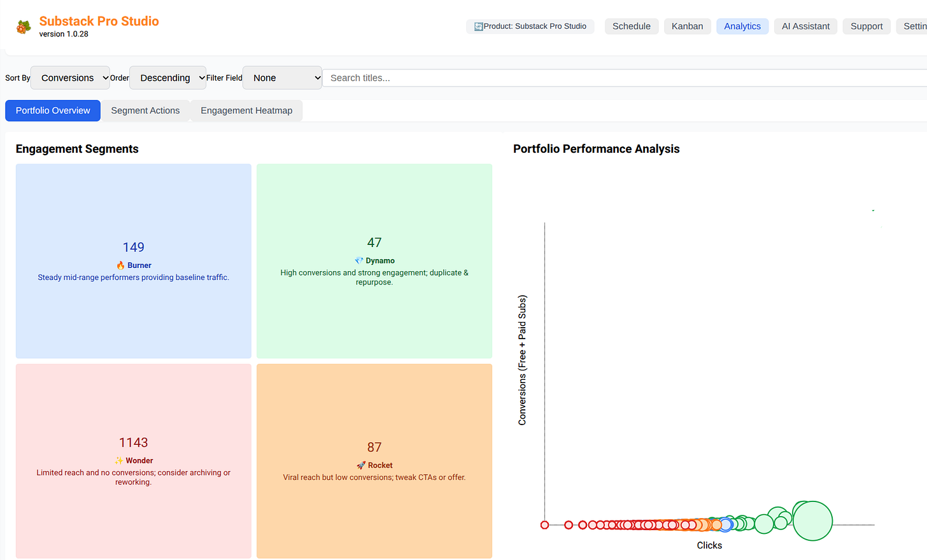Viewport: 927px width, 560px height.
Task: Go to the Support page
Action: 867,26
